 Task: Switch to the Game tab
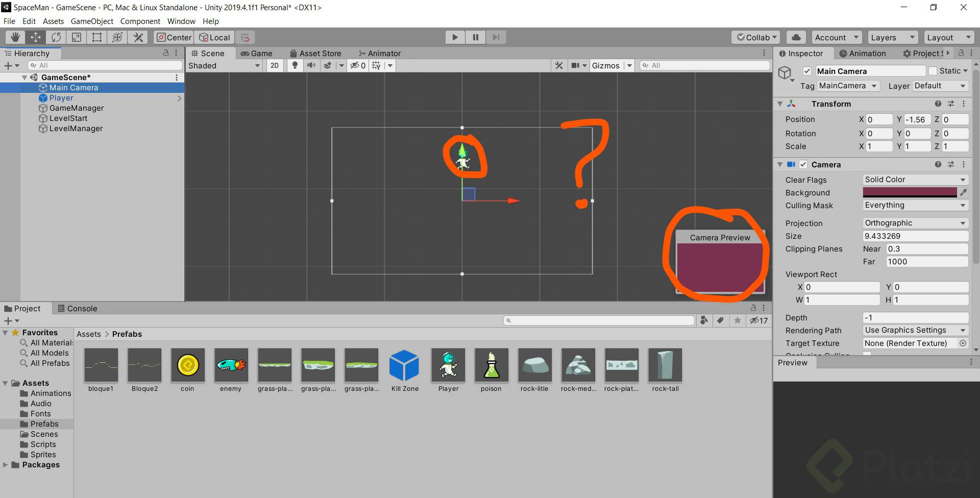pyautogui.click(x=257, y=53)
